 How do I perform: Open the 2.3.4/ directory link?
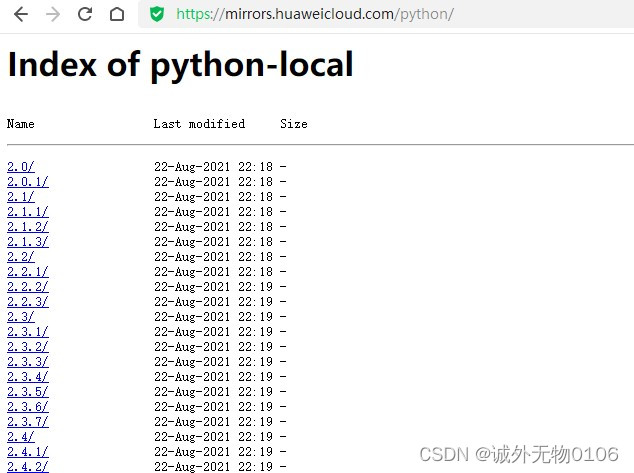point(27,376)
